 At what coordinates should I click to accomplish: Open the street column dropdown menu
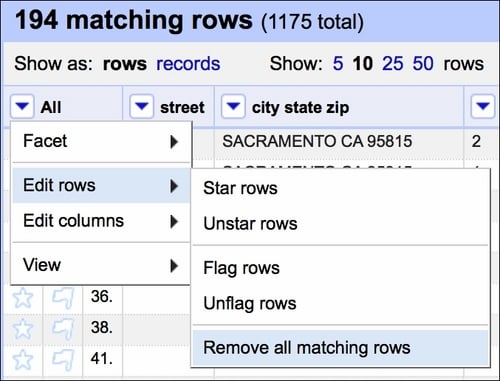[x=142, y=106]
